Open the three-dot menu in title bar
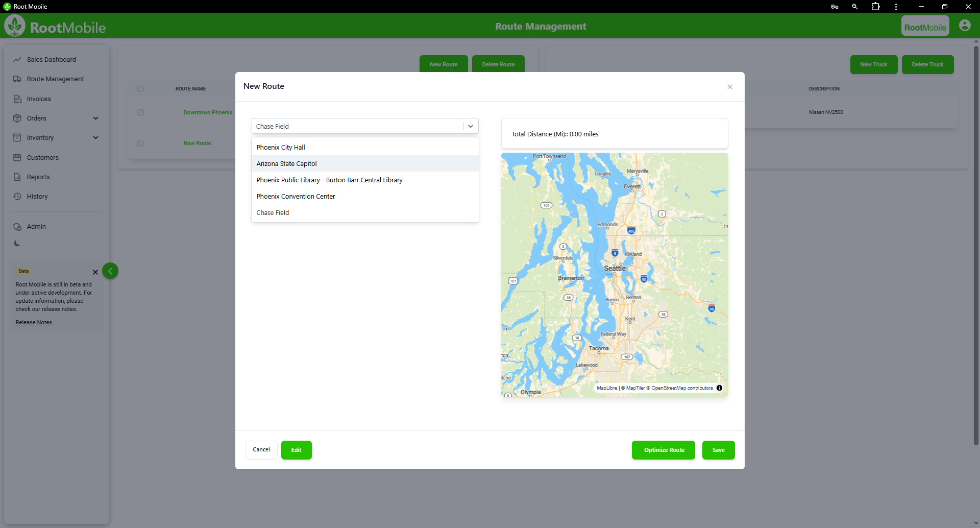The width and height of the screenshot is (980, 528). click(x=896, y=7)
